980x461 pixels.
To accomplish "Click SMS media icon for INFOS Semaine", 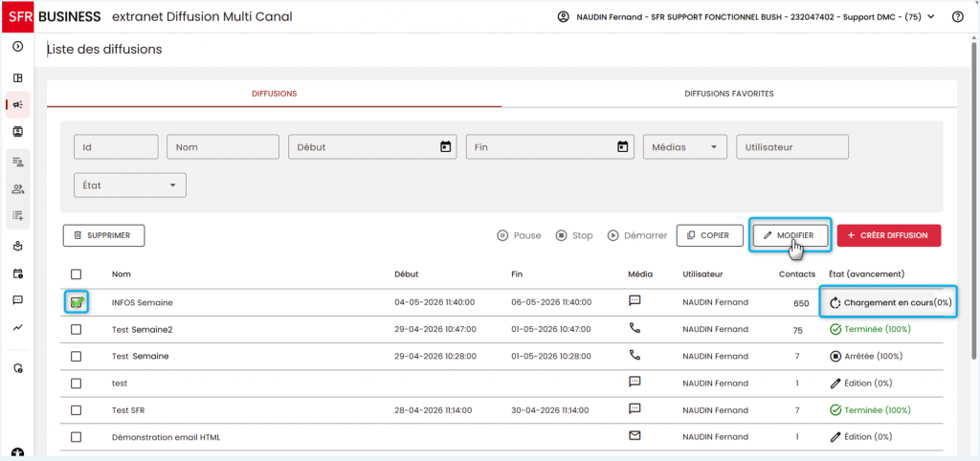I will coord(635,300).
